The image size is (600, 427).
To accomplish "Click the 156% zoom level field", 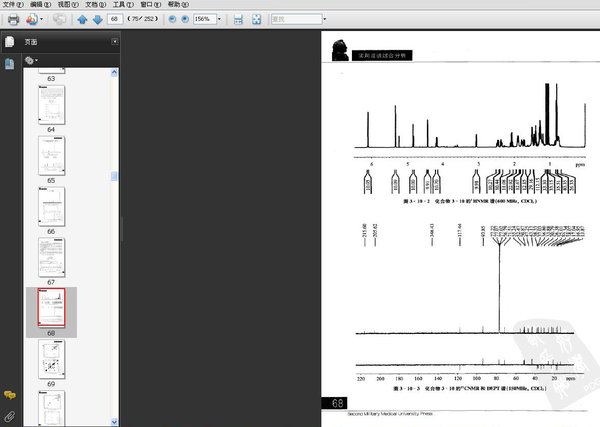I will click(x=205, y=19).
